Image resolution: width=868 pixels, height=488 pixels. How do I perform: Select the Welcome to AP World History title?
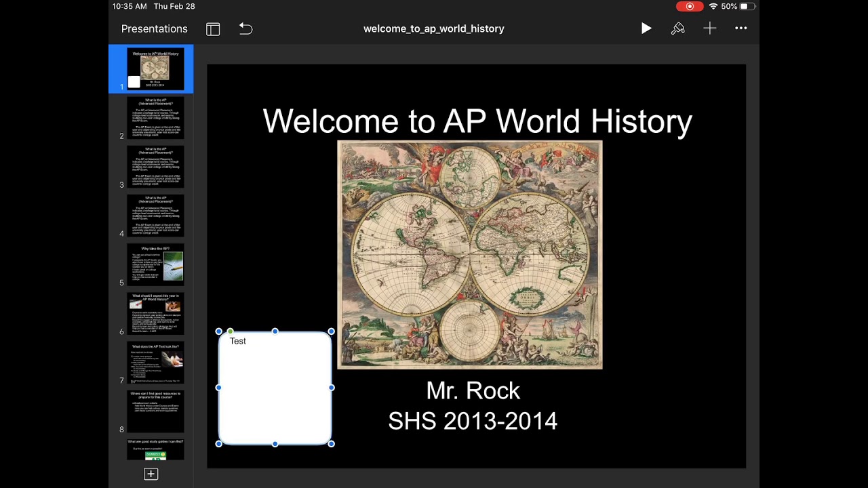(x=477, y=121)
